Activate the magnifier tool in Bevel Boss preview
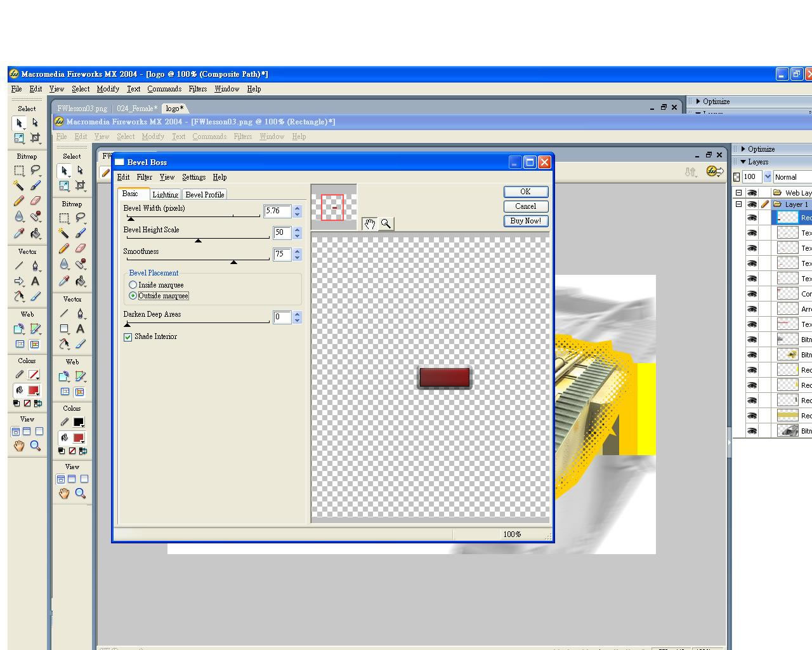812x650 pixels. 385,223
